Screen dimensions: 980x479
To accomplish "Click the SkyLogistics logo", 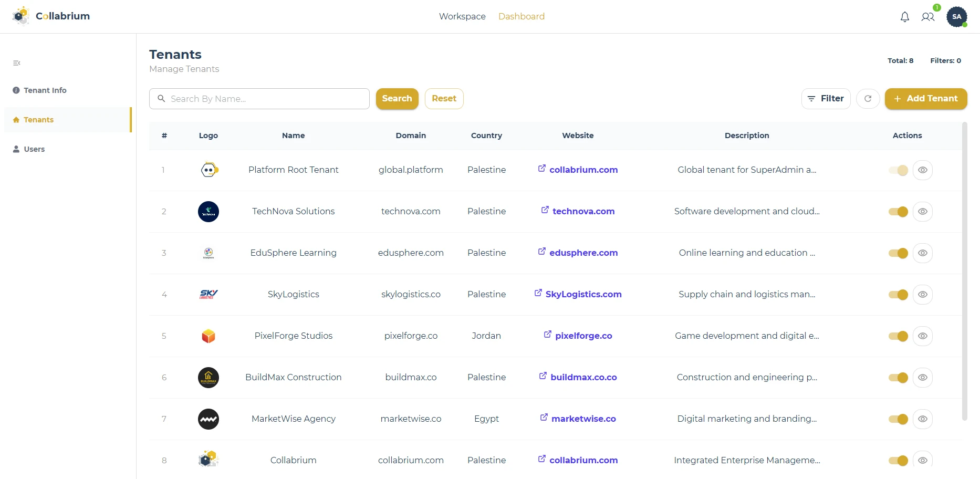I will pos(208,295).
